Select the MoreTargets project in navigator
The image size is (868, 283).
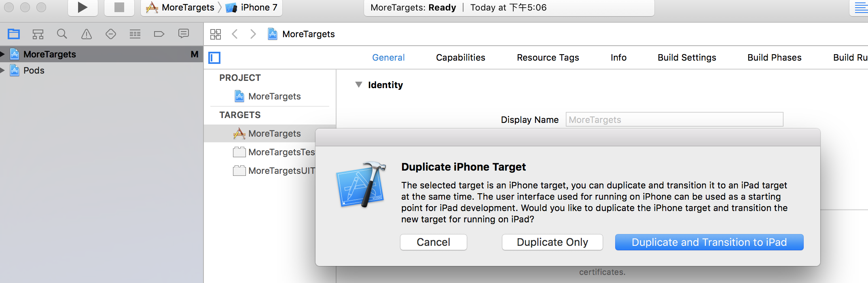(x=102, y=54)
